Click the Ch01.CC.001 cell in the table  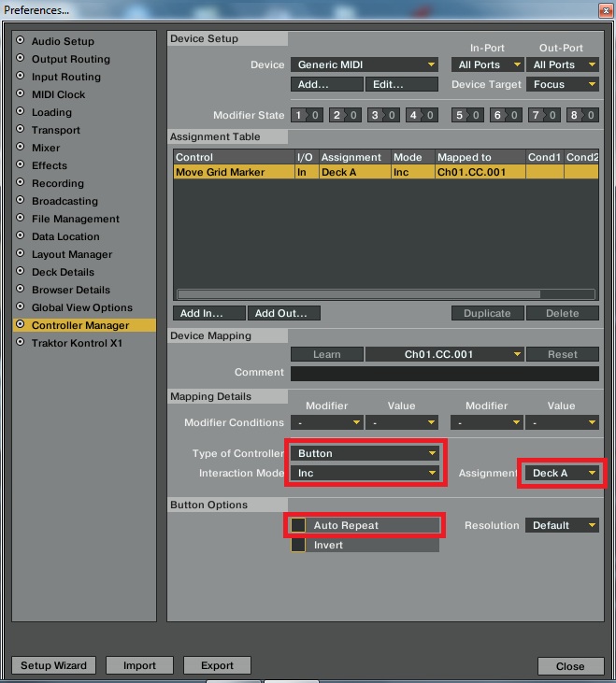(480, 172)
